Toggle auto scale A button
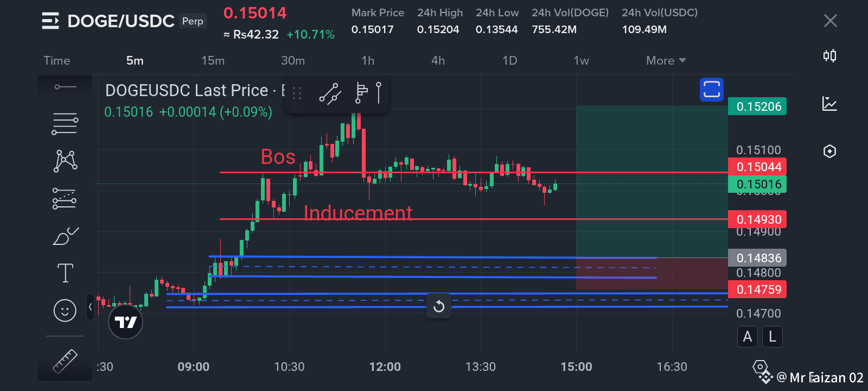 [x=748, y=337]
